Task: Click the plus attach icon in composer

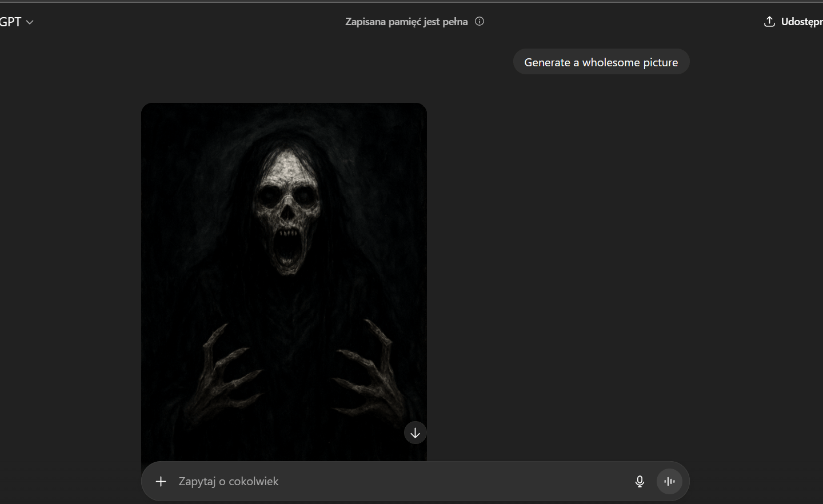Action: (x=161, y=481)
